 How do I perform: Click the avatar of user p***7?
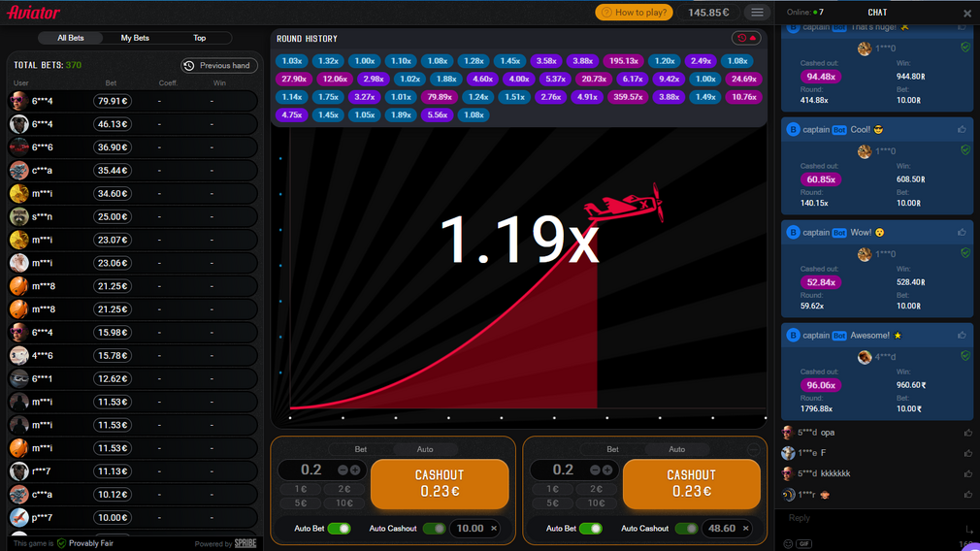(x=18, y=517)
